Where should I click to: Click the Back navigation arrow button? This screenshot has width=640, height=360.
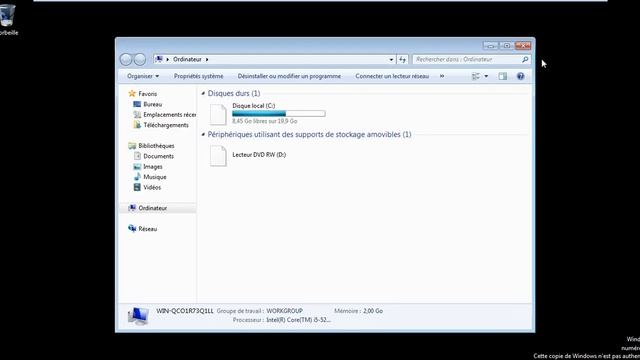pos(126,60)
